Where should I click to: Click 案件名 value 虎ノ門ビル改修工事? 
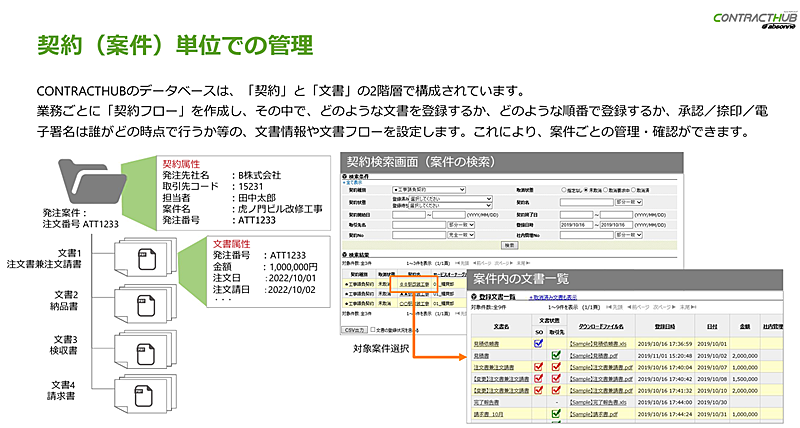tap(280, 209)
